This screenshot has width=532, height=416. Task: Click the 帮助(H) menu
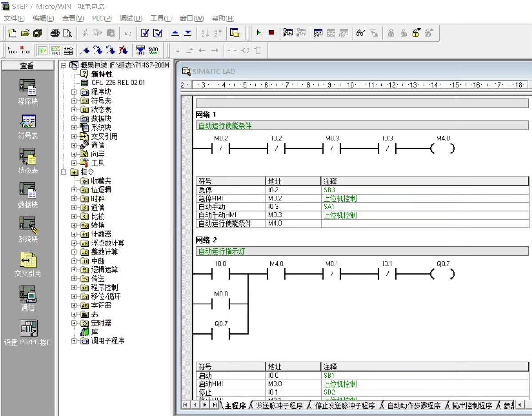pos(223,18)
